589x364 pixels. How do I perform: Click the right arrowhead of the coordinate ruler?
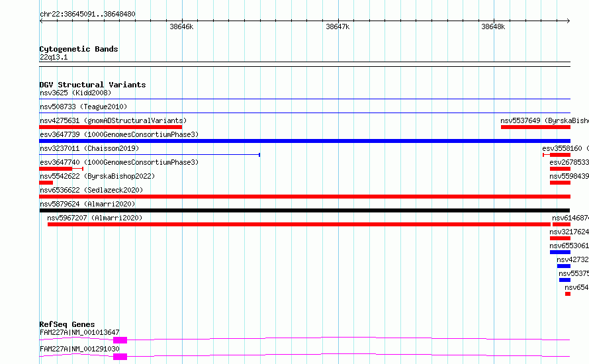568,21
